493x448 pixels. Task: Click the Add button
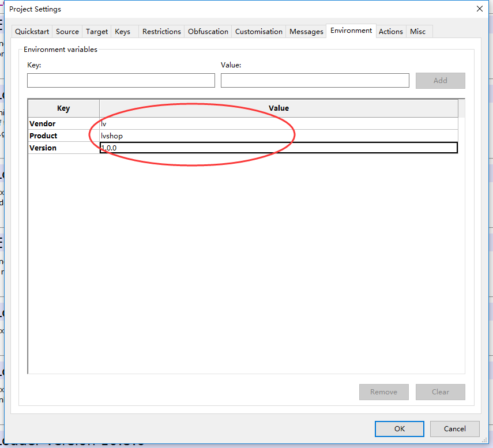(440, 80)
